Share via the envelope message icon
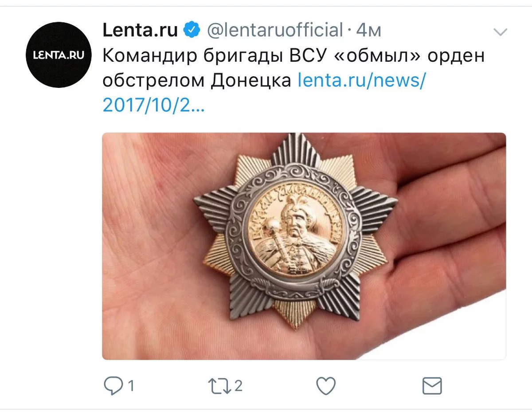 tap(432, 386)
